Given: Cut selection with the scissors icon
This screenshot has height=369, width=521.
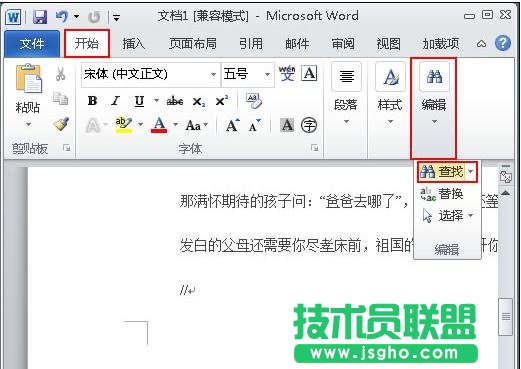Looking at the screenshot, I should pyautogui.click(x=60, y=74).
